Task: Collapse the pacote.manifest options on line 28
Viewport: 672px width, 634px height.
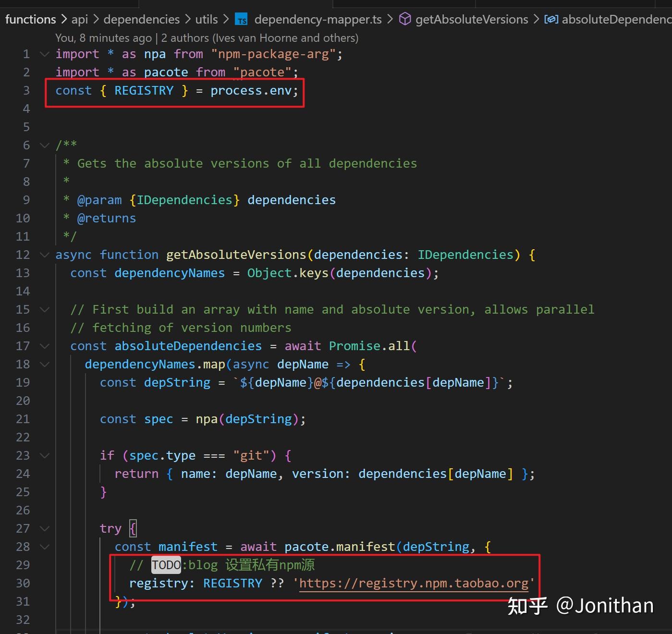Action: pos(44,546)
